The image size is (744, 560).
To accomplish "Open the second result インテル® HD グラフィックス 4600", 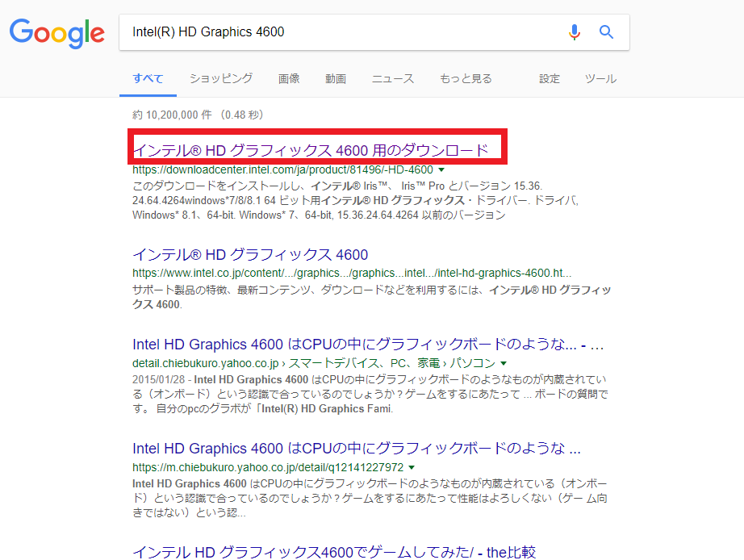I will click(250, 255).
